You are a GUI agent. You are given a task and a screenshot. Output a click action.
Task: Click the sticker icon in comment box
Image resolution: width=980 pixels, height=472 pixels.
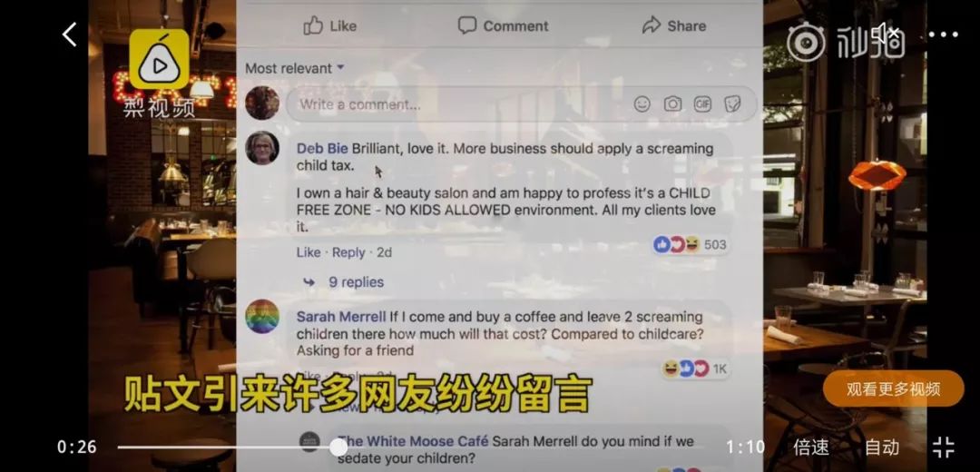(732, 104)
